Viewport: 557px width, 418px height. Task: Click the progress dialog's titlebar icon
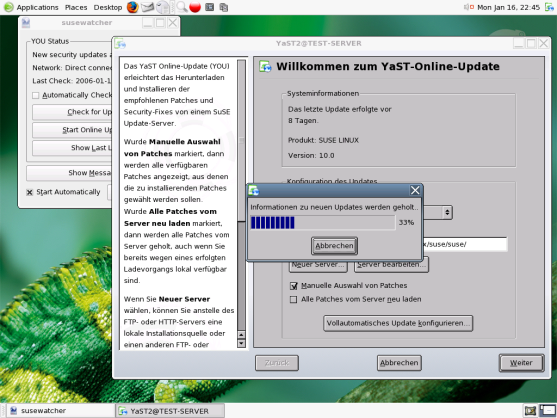click(254, 191)
